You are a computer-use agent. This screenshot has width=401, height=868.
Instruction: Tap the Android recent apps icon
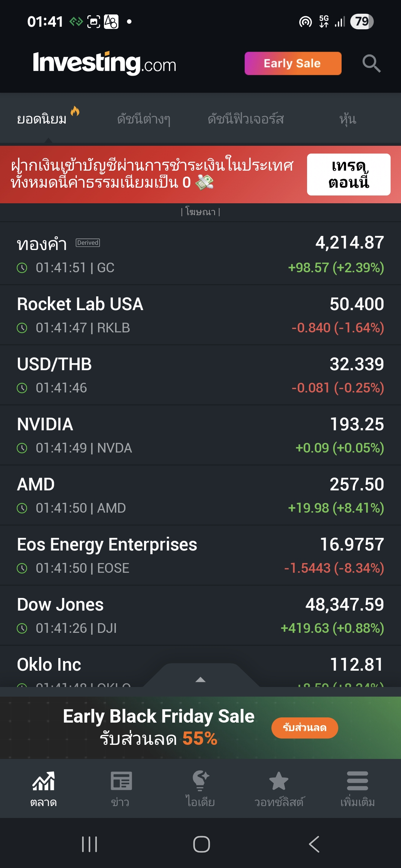pyautogui.click(x=89, y=845)
